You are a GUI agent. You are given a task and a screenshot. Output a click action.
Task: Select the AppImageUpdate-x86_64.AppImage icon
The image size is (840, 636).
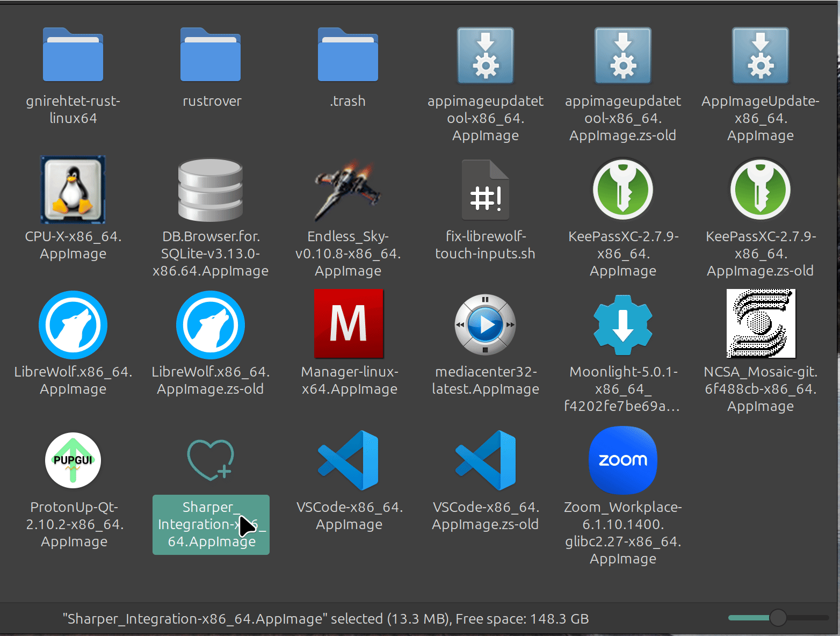click(761, 56)
